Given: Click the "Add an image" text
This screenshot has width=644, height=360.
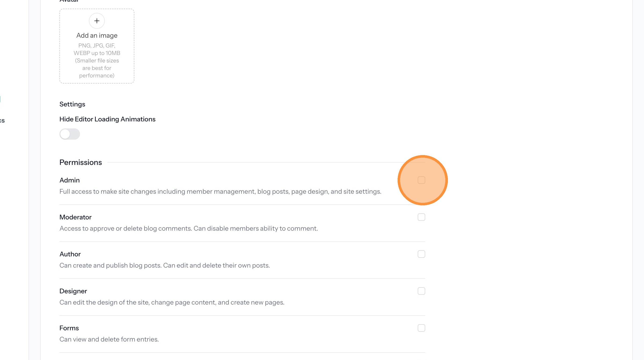Looking at the screenshot, I should coord(97,36).
